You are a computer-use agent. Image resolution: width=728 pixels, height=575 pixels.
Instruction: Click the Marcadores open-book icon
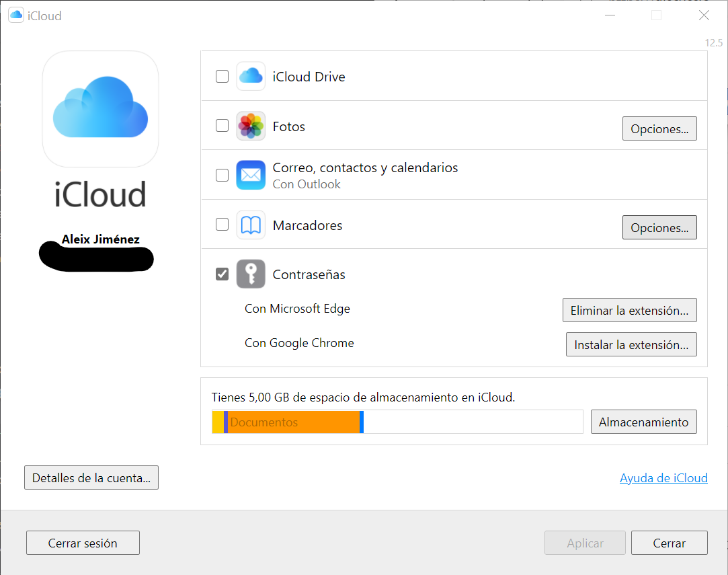251,225
